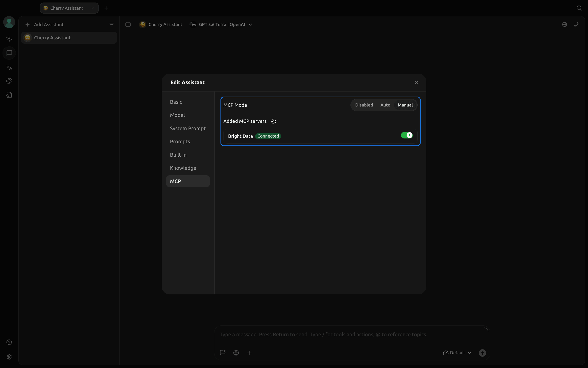Select Cherry Assistant in the assistant list
Screen dimensions: 588x368
(x=69, y=38)
